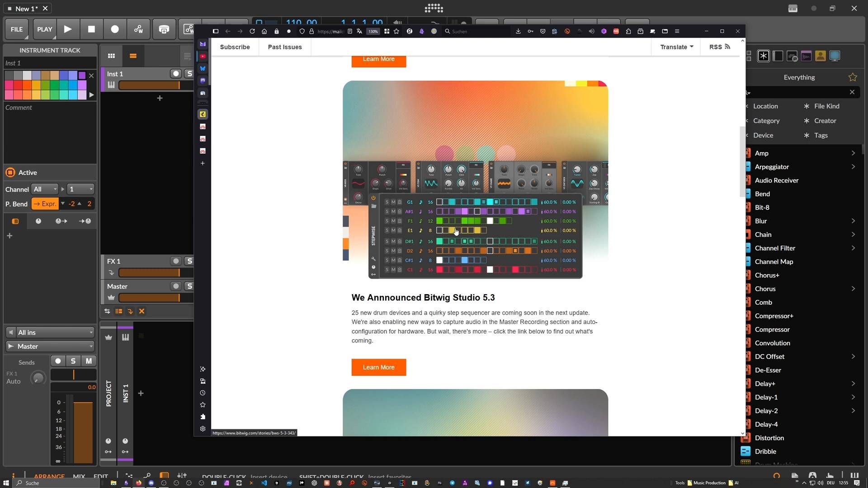Click the overdub loop button in the transport

coord(164,29)
